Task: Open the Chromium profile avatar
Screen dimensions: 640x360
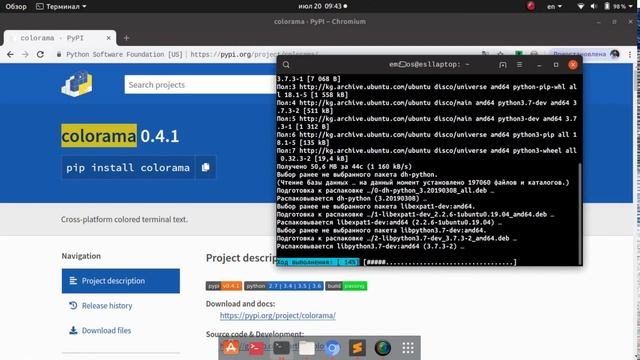Action: (x=615, y=54)
